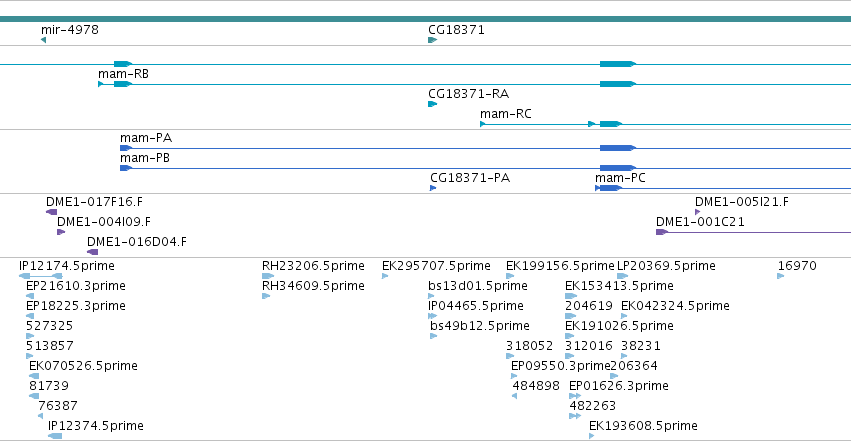
Task: Select the EK193608.5prime EST
Action: click(x=592, y=436)
